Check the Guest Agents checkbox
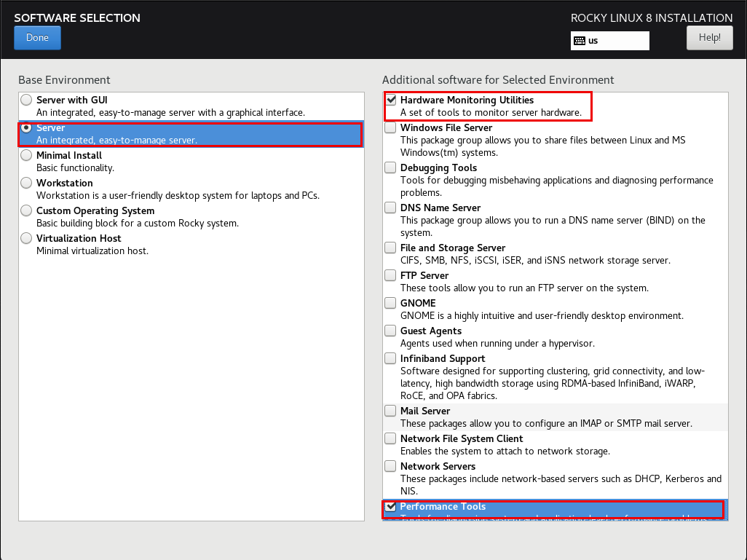Screen dimensions: 747x560 [x=391, y=331]
